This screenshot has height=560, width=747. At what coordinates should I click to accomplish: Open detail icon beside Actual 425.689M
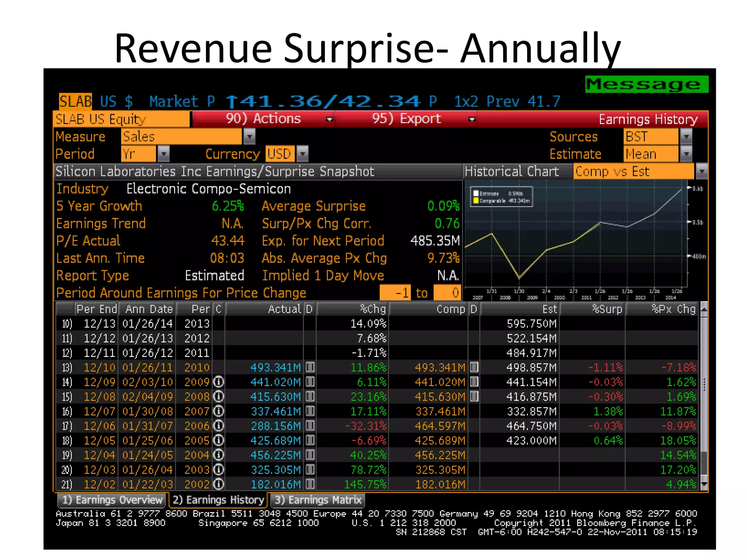(310, 440)
